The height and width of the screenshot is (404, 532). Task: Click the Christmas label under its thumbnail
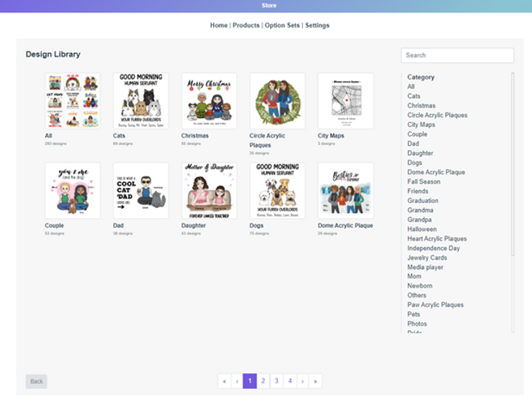(195, 136)
